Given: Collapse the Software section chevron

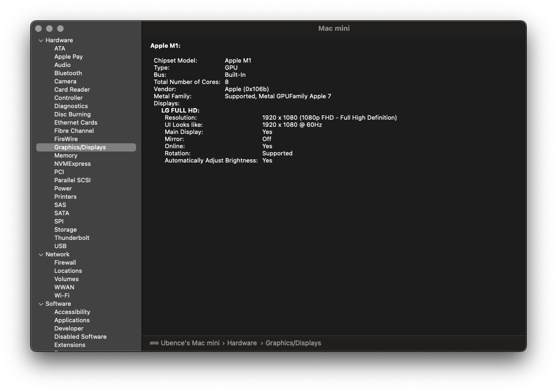Looking at the screenshot, I should pyautogui.click(x=41, y=304).
